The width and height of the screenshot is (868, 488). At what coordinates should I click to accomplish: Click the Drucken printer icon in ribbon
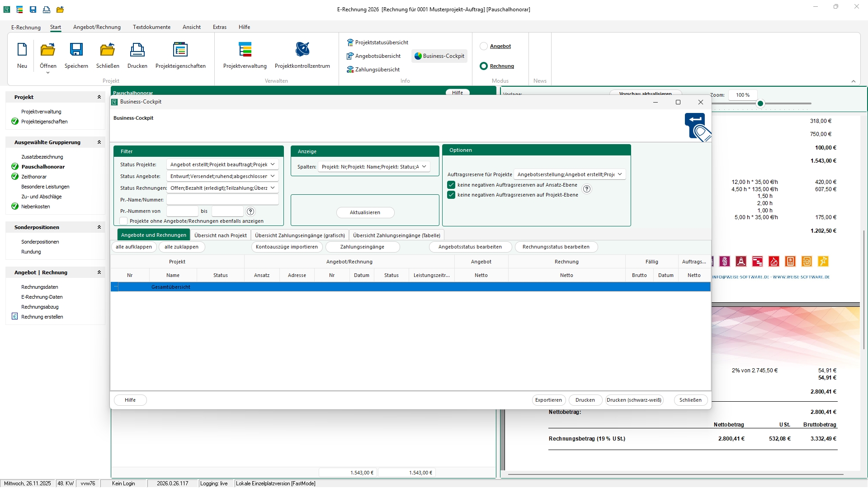coord(137,50)
